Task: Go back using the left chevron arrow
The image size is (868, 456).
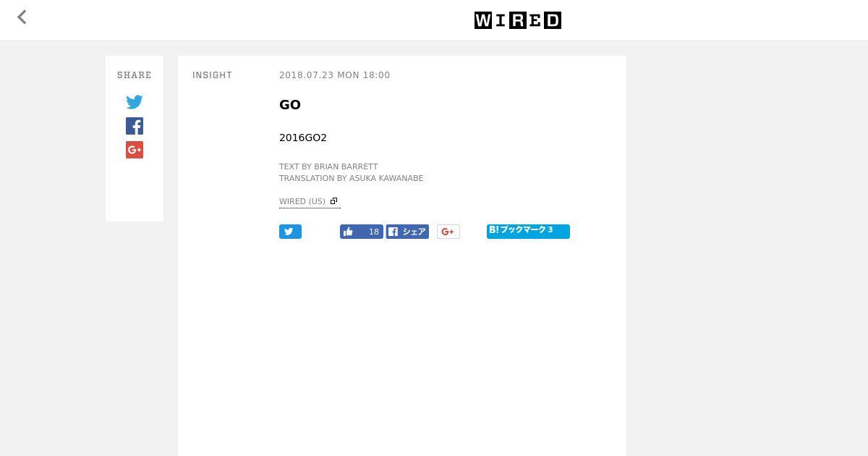Action: point(22,17)
